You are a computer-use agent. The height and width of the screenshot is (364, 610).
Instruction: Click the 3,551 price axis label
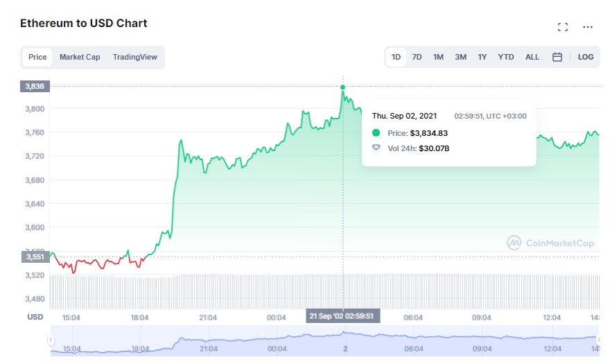click(34, 257)
